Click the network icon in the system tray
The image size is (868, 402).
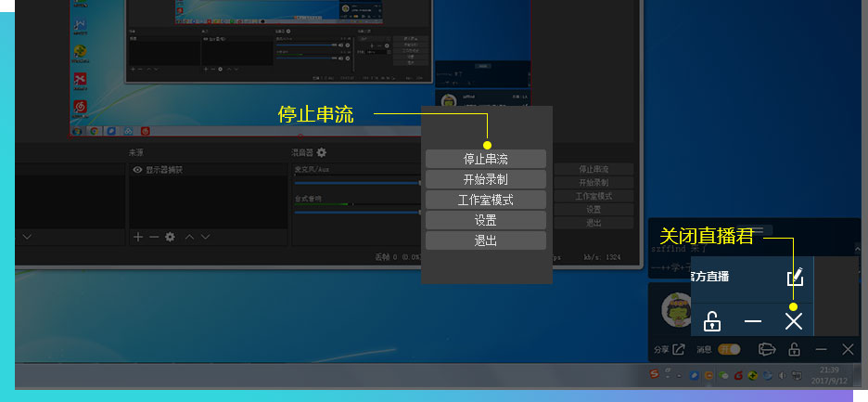[x=798, y=375]
